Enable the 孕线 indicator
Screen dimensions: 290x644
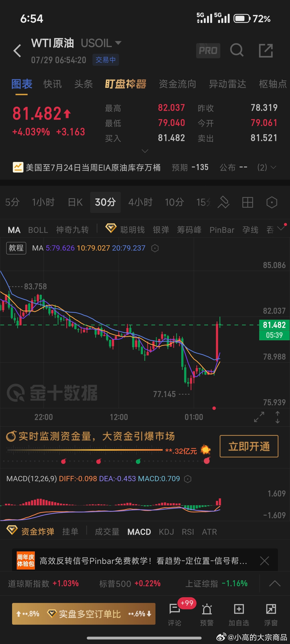pyautogui.click(x=250, y=230)
